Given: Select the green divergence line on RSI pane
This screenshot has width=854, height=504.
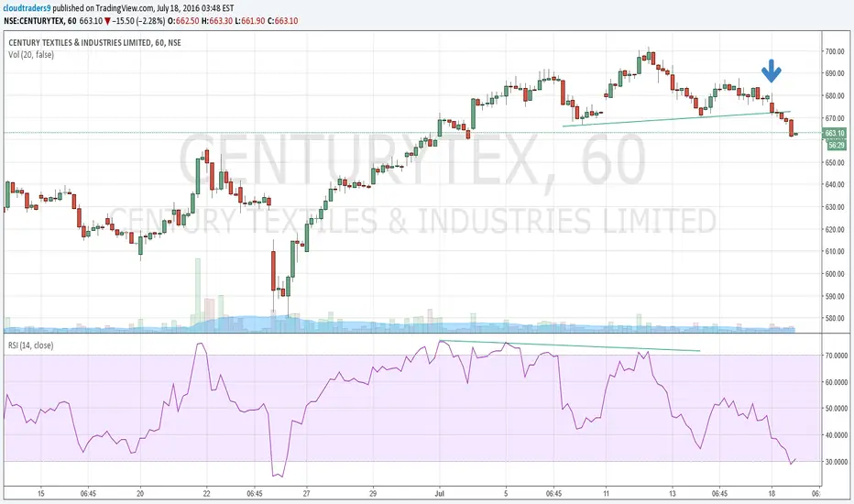Looking at the screenshot, I should 569,346.
